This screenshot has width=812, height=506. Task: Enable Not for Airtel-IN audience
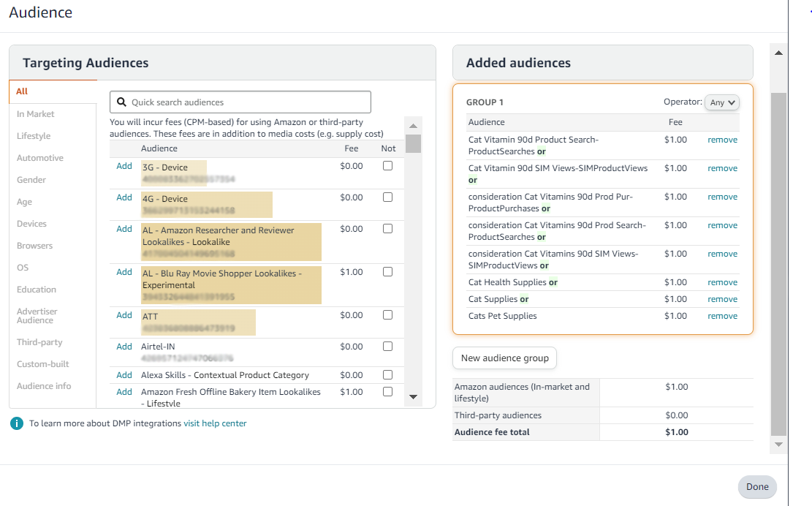(387, 347)
